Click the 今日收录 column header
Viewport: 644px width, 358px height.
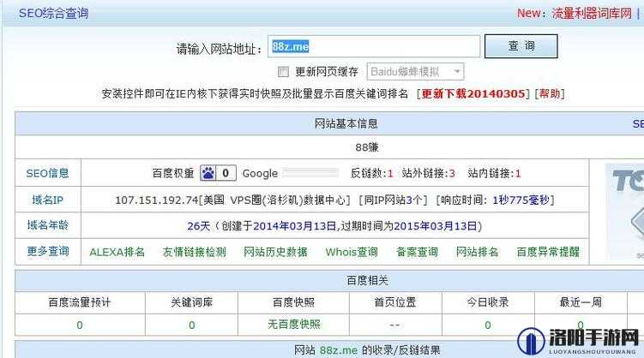point(488,302)
